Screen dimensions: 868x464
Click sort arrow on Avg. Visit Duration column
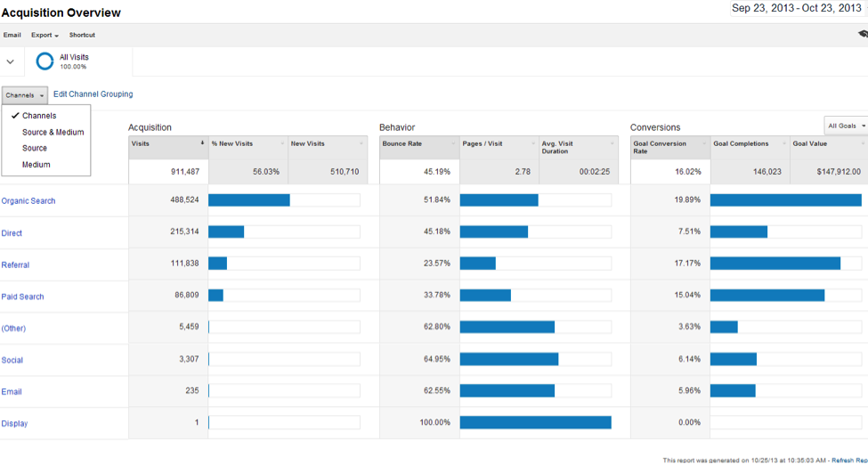[611, 143]
